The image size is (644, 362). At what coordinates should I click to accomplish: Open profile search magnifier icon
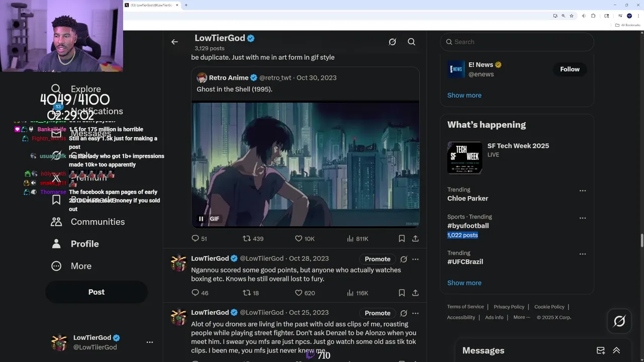[x=412, y=42]
